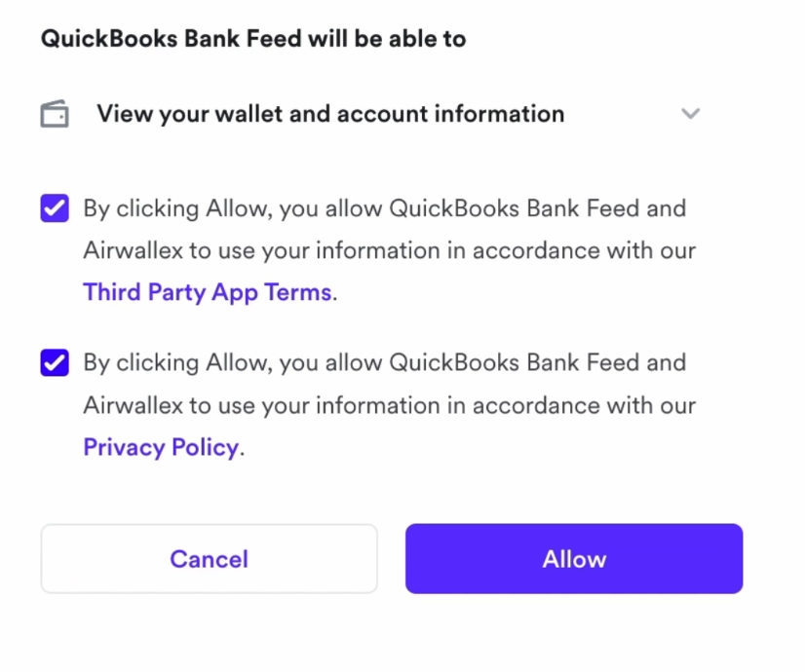This screenshot has width=805, height=672.
Task: Toggle the white checkmark next to Third Party terms
Action: point(55,208)
